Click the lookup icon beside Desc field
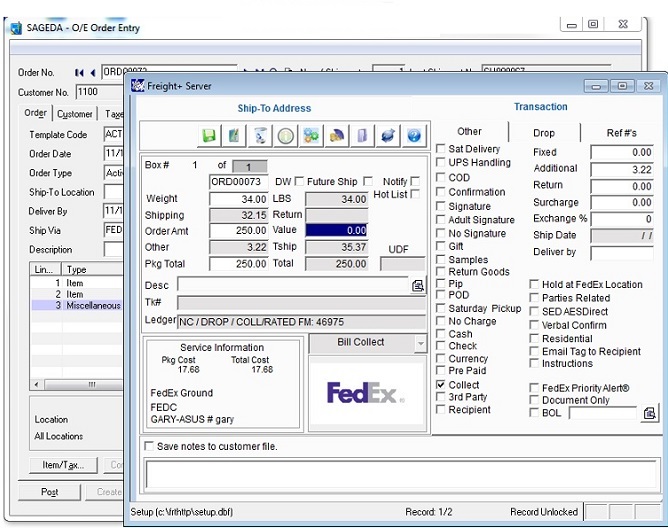The width and height of the screenshot is (668, 528). tap(418, 285)
